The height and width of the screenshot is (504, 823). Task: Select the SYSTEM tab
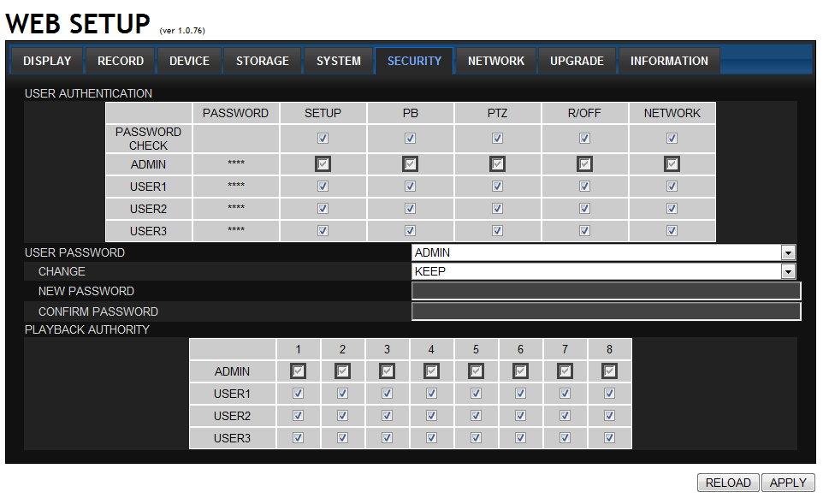click(x=339, y=61)
